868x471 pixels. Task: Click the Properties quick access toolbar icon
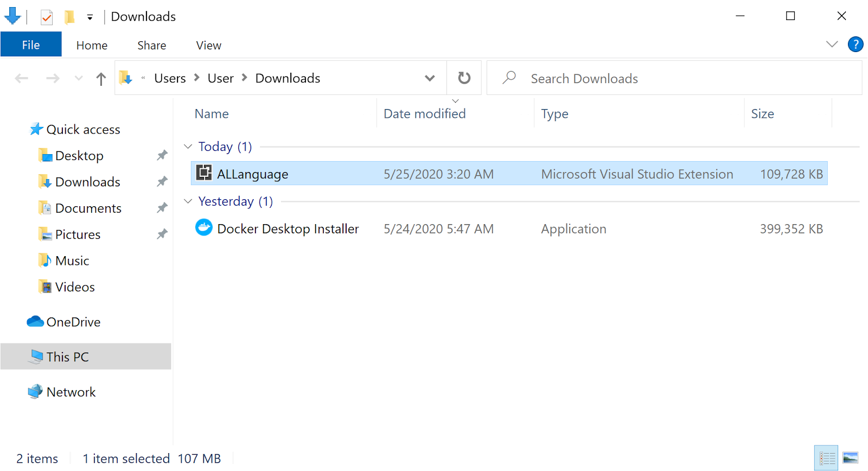tap(47, 17)
